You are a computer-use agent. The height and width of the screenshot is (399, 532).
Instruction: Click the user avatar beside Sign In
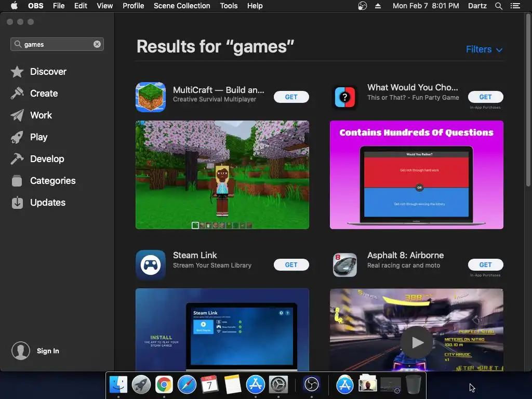21,351
